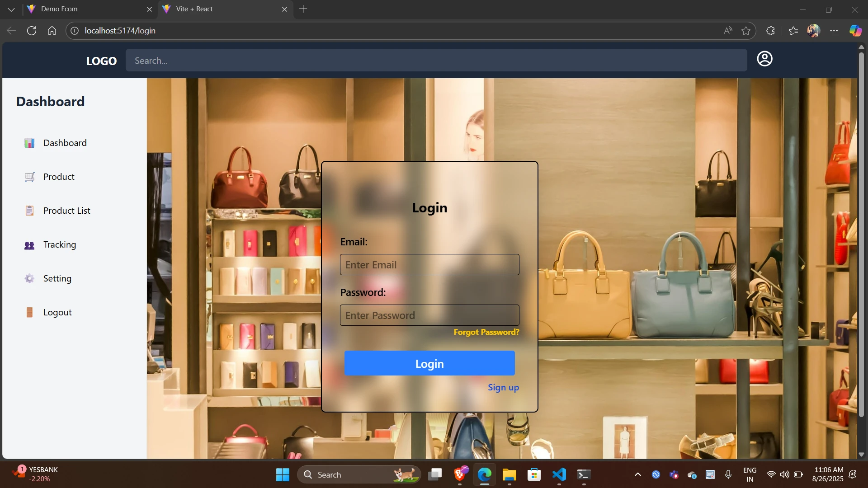Open the browser Extensions icon
The height and width of the screenshot is (488, 868).
coord(771,31)
